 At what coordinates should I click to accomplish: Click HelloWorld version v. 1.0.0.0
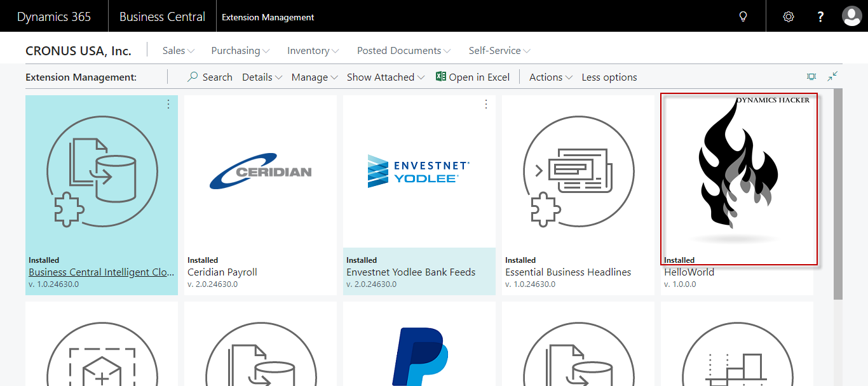click(680, 284)
